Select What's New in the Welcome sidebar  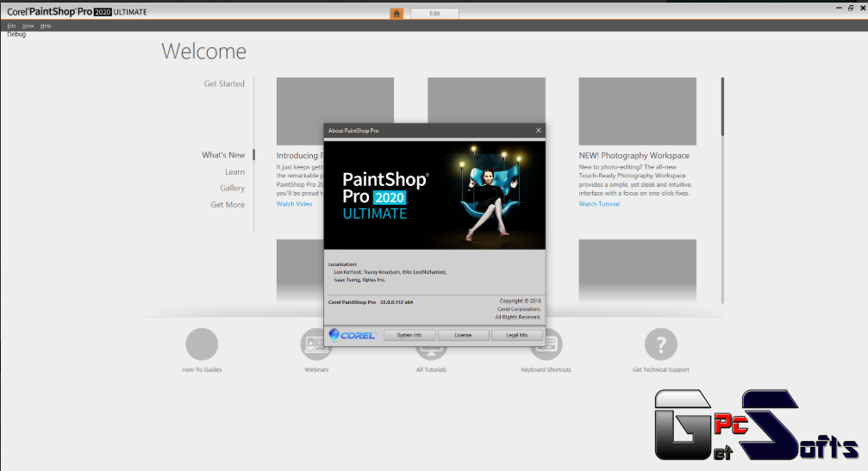click(x=223, y=155)
